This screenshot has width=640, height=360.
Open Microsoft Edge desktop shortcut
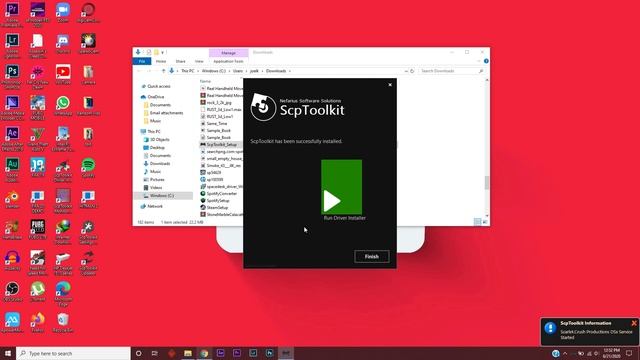click(x=63, y=293)
